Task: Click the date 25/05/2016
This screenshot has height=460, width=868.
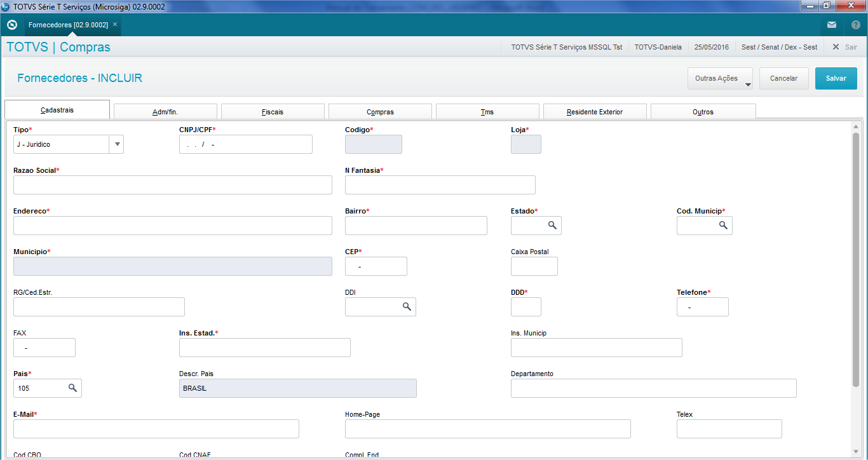Action: coord(712,47)
